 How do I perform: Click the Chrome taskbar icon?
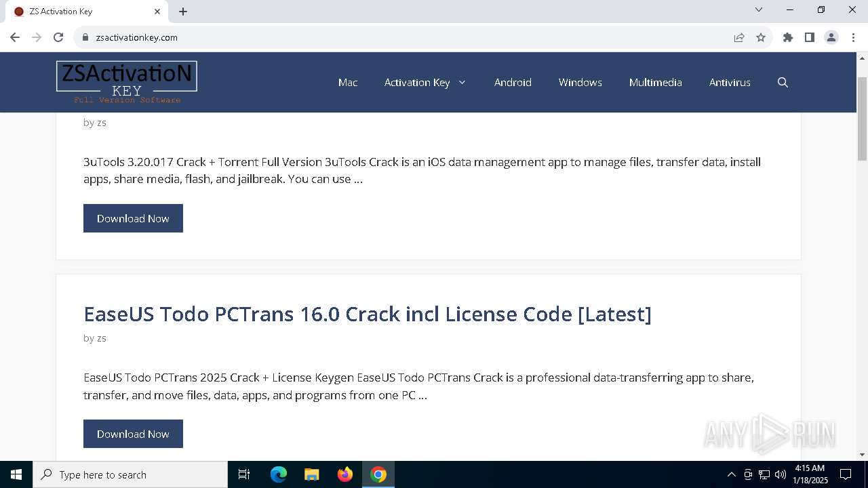coord(378,474)
